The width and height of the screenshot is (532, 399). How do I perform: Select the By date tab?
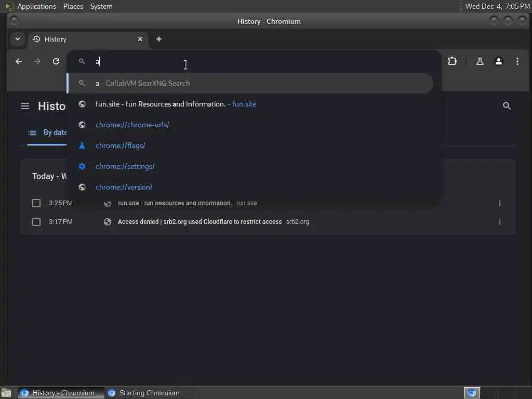click(47, 132)
